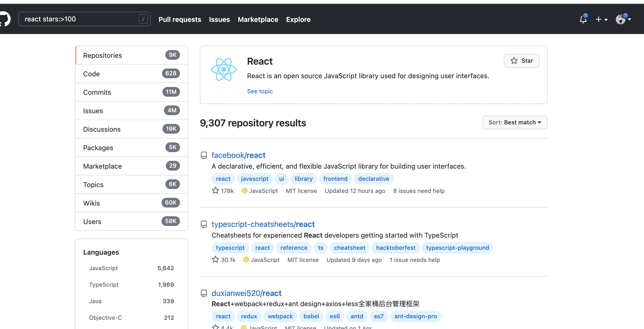Click reference topic tag

coord(294,248)
